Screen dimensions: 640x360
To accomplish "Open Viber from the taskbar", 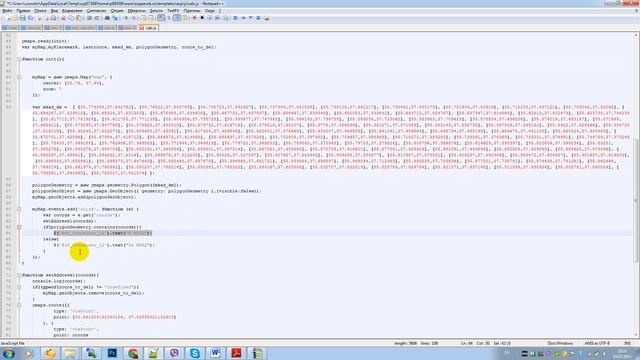I will click(x=174, y=353).
